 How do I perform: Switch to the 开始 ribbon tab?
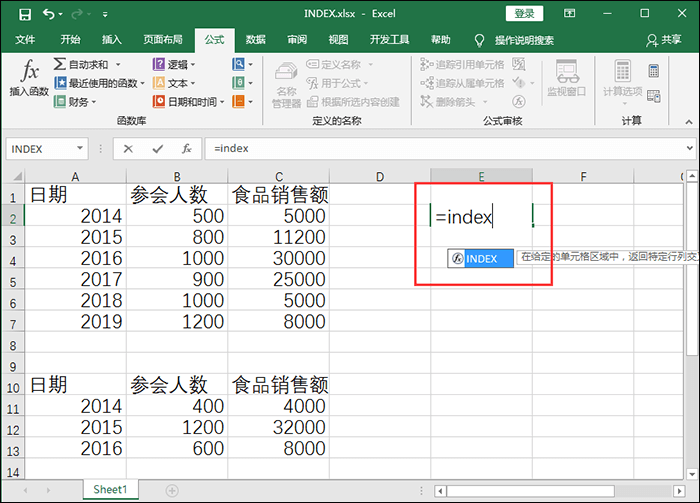(x=71, y=40)
